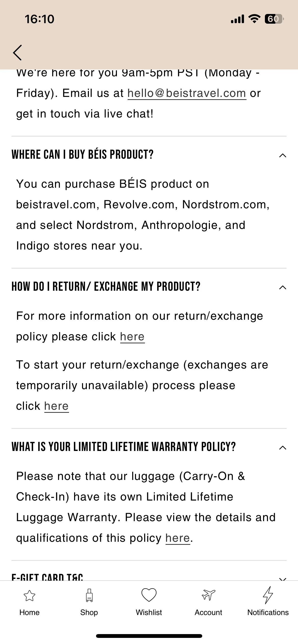This screenshot has height=644, width=298.
Task: Tap the Limited Lifetime Warranty Policy heading
Action: coord(124,447)
